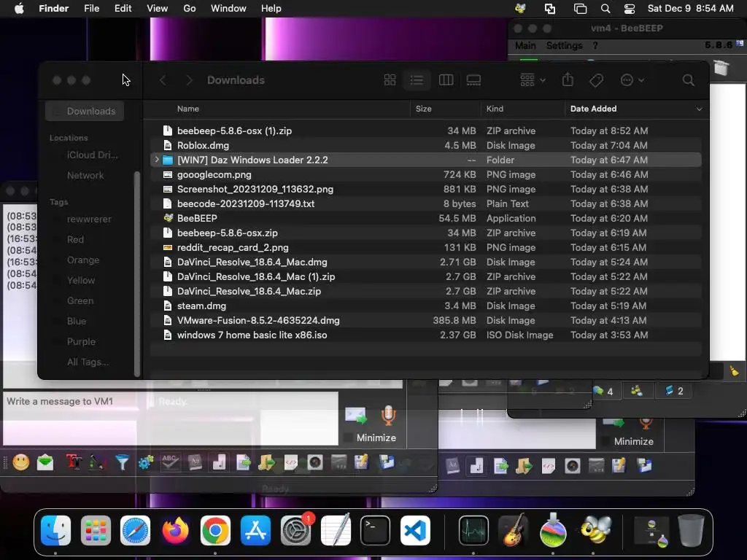Click the HTML code icon in VM1 chat toolbar
Viewport: 747px width, 560px height.
(290, 462)
